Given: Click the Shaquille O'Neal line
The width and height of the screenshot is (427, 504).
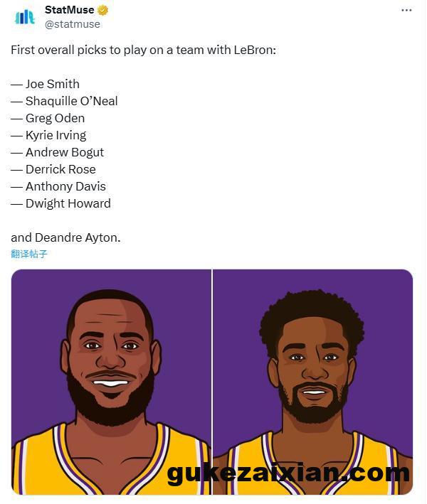Looking at the screenshot, I should point(64,101).
